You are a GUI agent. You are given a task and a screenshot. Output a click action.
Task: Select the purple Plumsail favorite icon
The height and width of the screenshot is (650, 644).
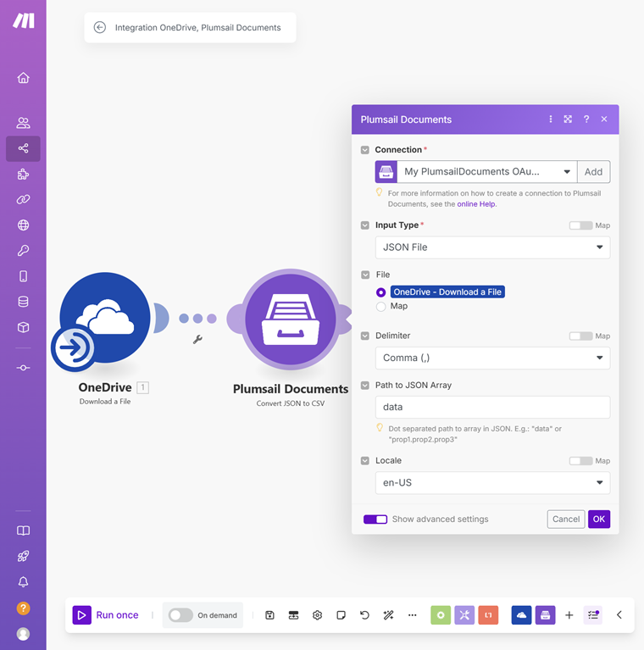[x=546, y=615]
